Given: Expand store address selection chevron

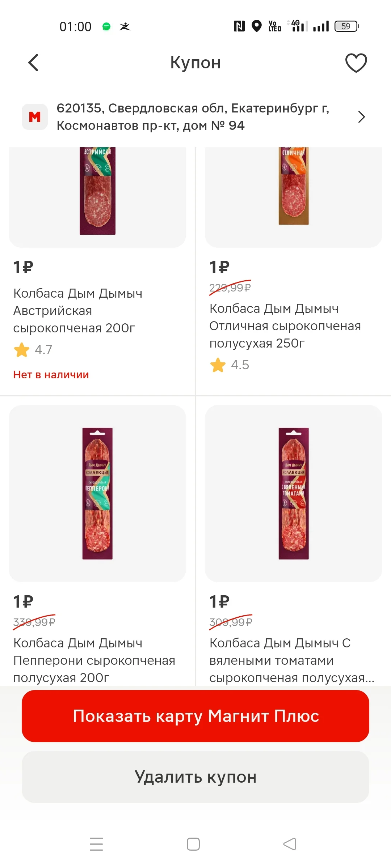Looking at the screenshot, I should click(361, 117).
